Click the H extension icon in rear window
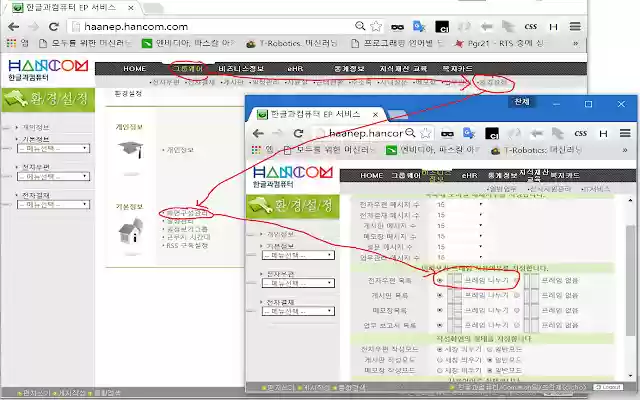The image size is (640, 400). pos(553,27)
